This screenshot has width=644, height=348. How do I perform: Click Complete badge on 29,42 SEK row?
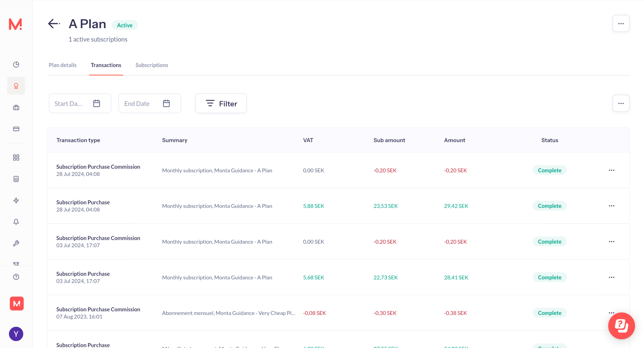[x=550, y=206]
